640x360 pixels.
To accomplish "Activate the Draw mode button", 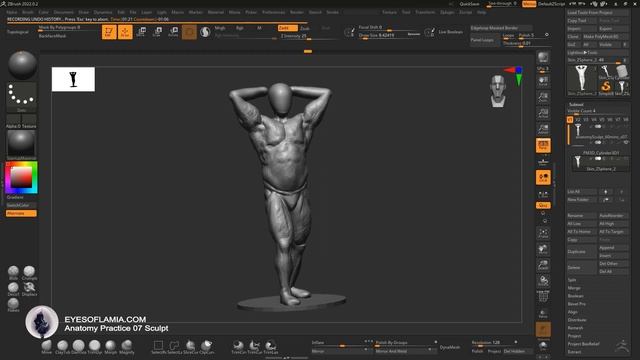I will click(125, 32).
